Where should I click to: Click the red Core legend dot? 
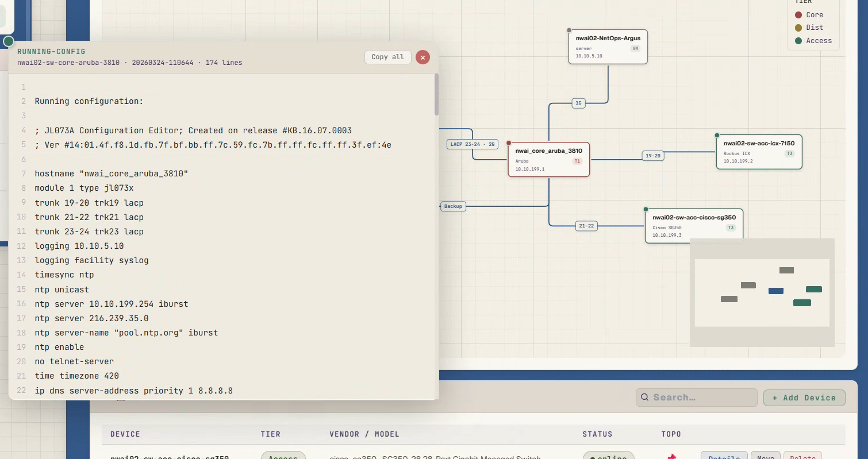[x=798, y=15]
